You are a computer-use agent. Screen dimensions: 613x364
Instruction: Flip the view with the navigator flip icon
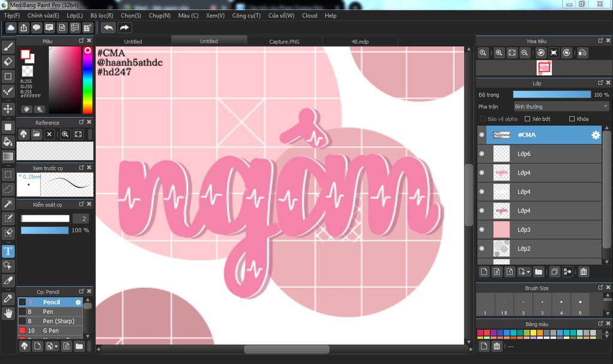pos(582,53)
